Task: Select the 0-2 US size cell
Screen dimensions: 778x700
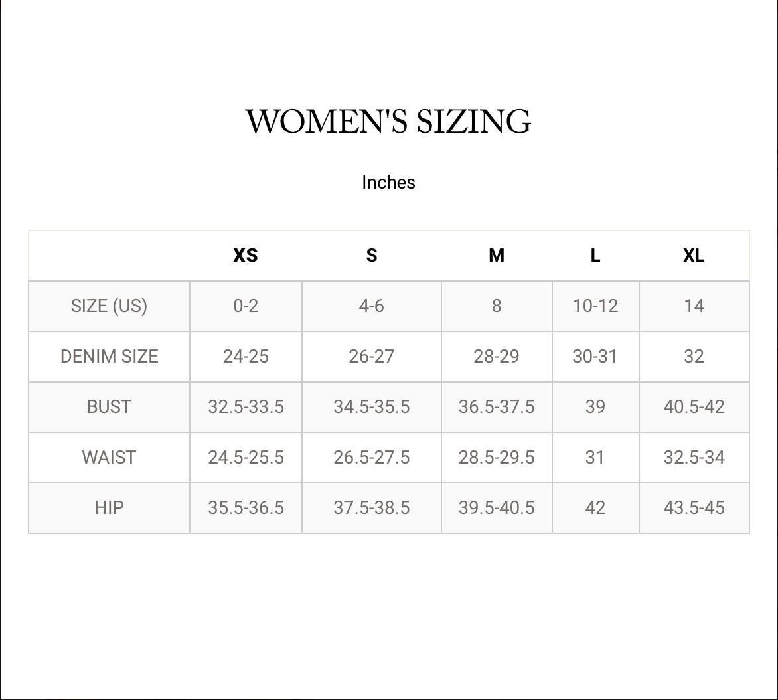Action: pos(246,306)
